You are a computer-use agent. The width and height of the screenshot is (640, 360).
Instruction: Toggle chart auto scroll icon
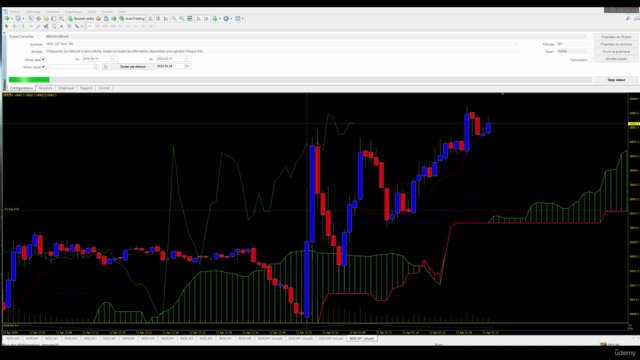click(x=198, y=19)
